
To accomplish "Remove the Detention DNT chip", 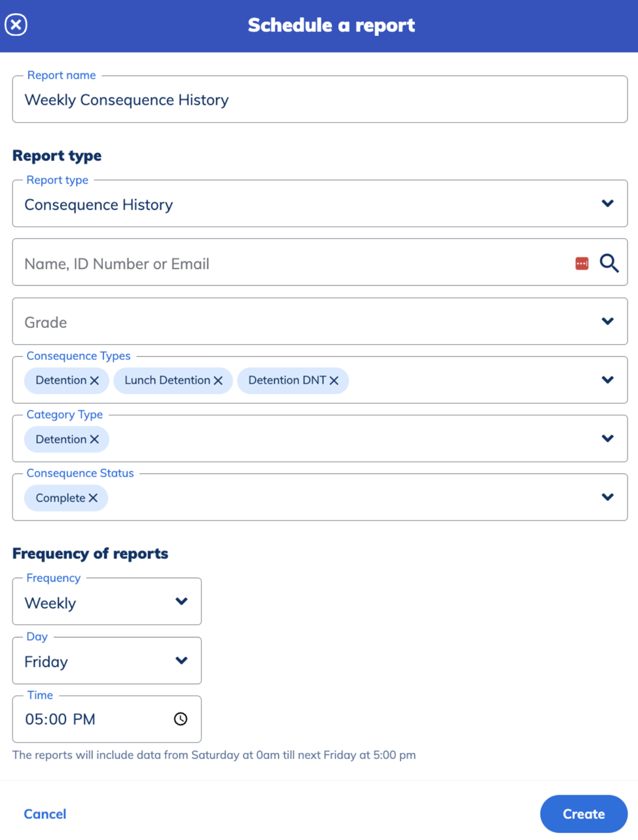I will point(334,380).
